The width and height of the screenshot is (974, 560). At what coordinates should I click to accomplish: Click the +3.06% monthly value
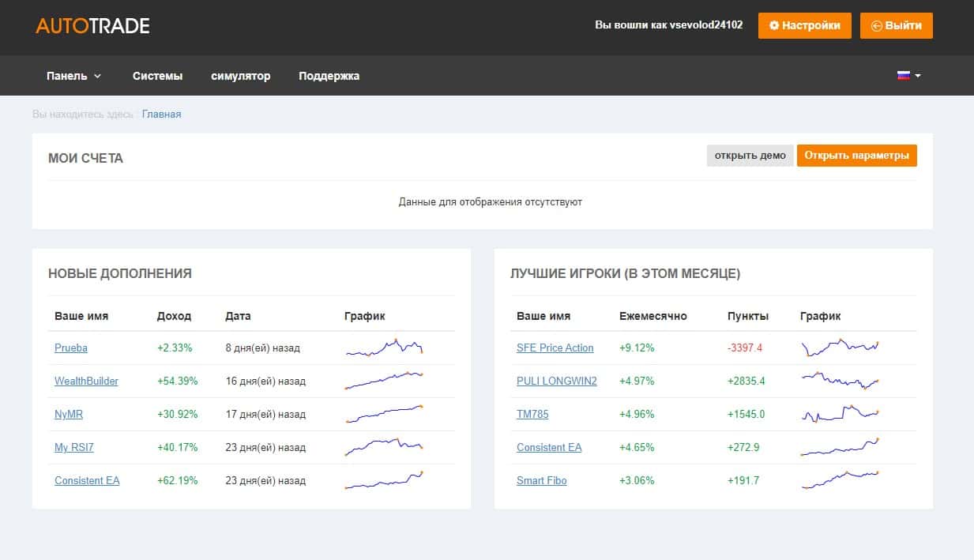point(637,480)
